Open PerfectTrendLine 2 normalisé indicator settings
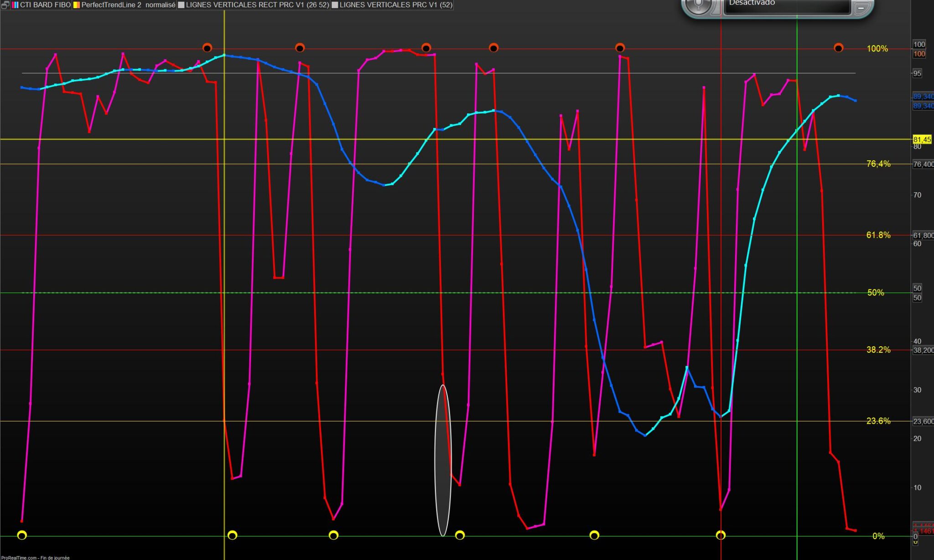 click(x=128, y=5)
